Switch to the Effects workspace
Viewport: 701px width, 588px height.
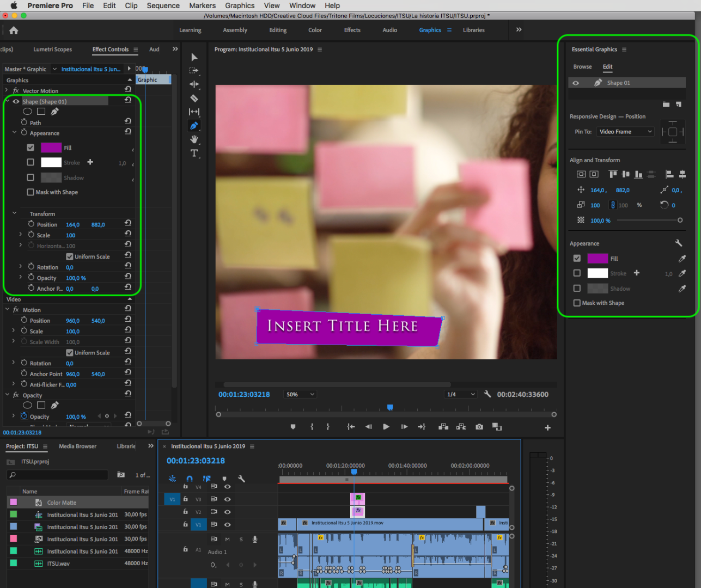(352, 30)
